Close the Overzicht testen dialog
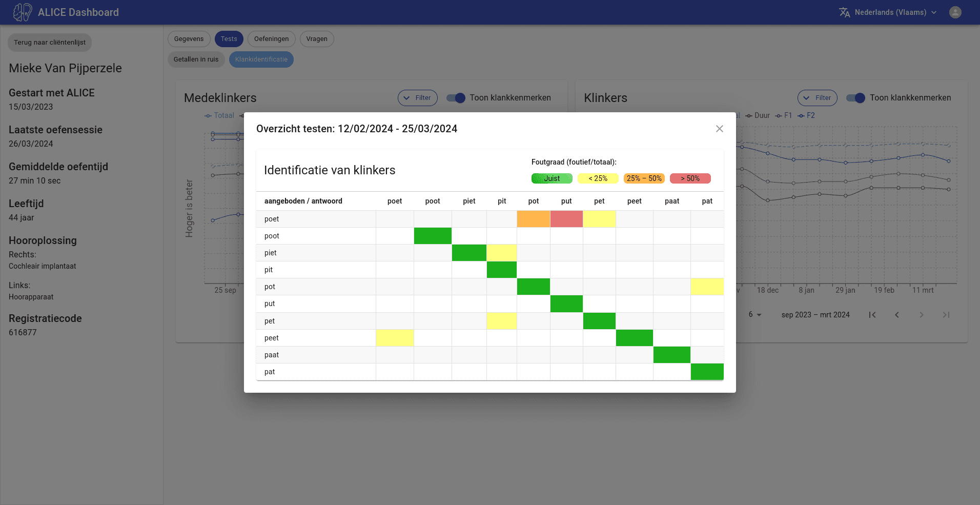Screen dimensions: 980x505 (x=719, y=129)
